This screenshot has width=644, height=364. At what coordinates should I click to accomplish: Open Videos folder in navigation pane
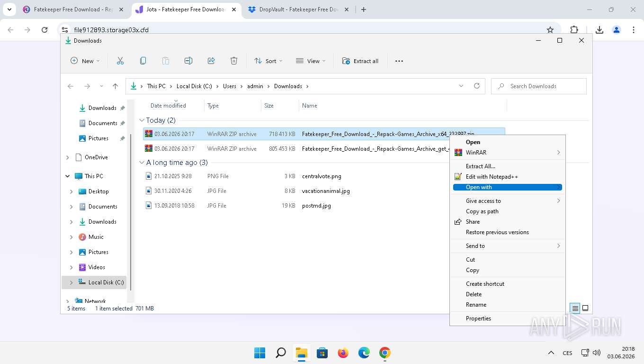[x=97, y=267]
